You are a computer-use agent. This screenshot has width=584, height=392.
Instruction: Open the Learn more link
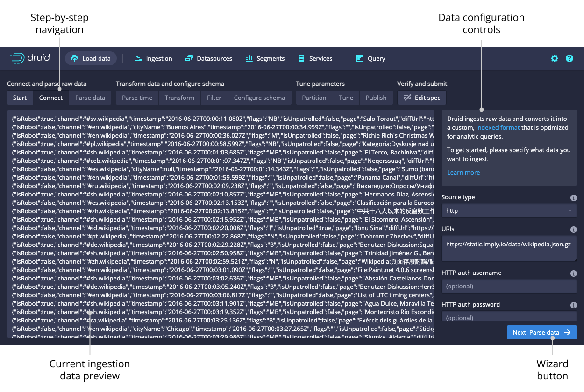[x=463, y=172]
